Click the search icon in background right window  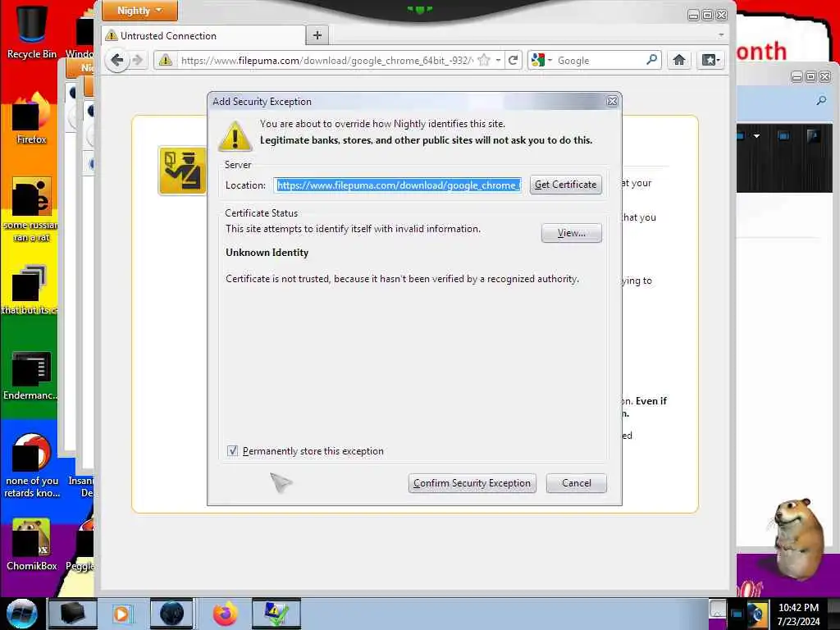tap(820, 101)
